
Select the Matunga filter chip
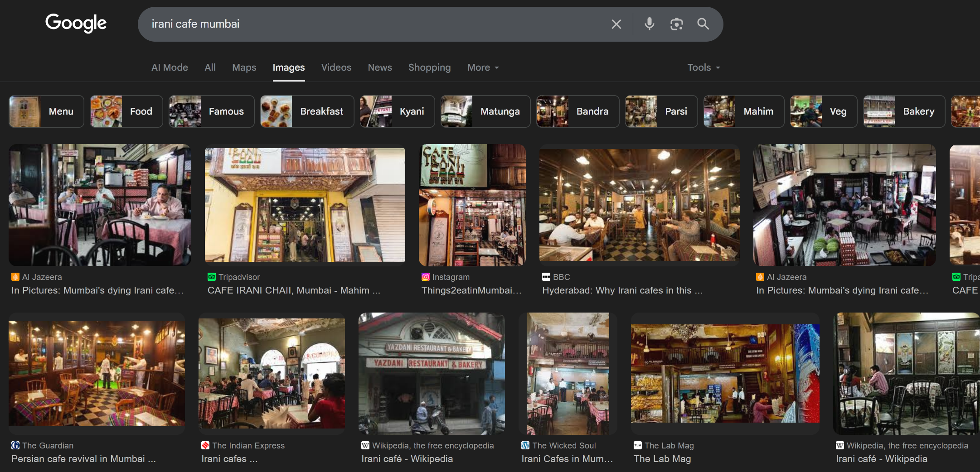[485, 111]
